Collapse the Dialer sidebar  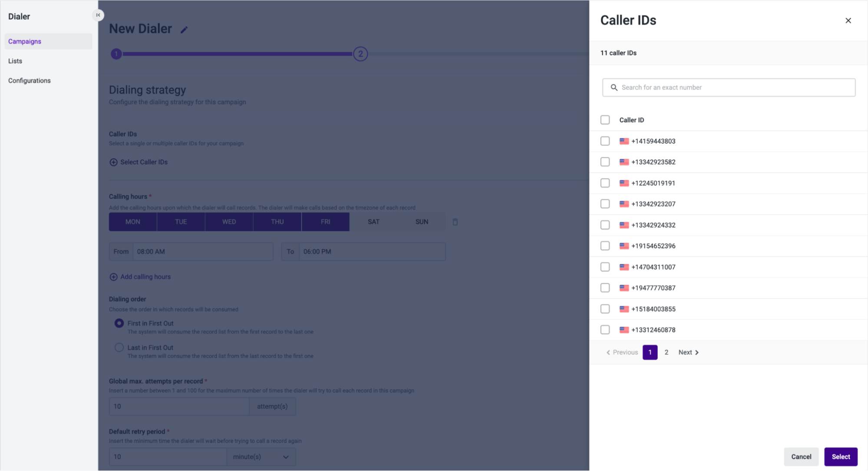tap(98, 15)
